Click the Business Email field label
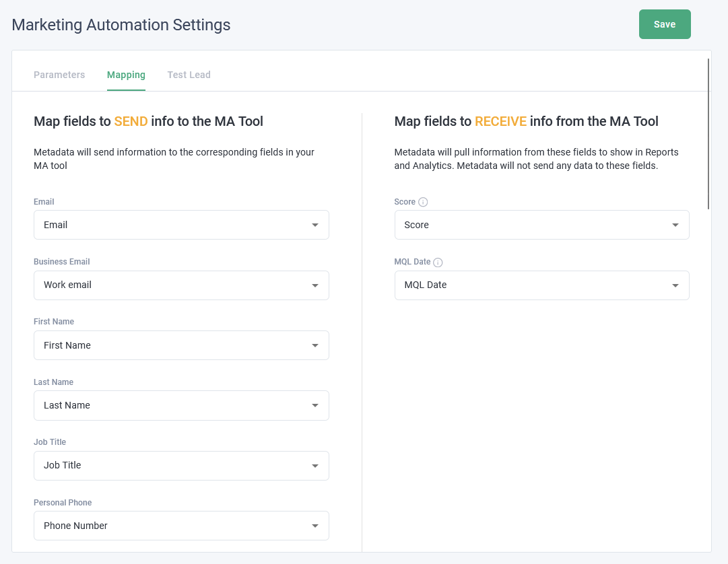Image resolution: width=728 pixels, height=564 pixels. 61,262
